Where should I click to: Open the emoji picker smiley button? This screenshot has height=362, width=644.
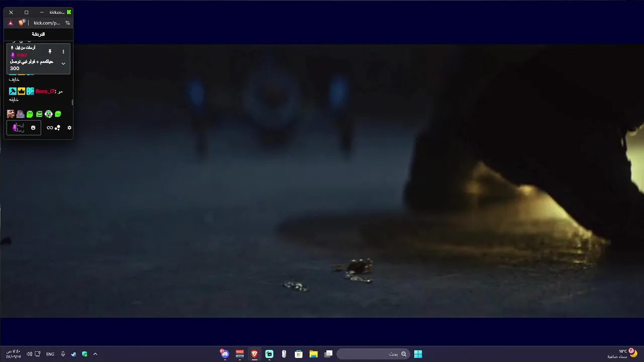(x=33, y=128)
